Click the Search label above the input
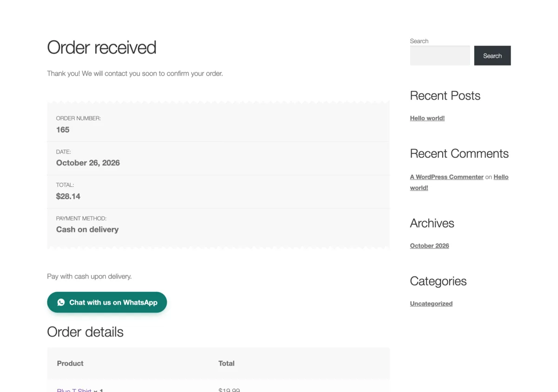 click(x=419, y=41)
